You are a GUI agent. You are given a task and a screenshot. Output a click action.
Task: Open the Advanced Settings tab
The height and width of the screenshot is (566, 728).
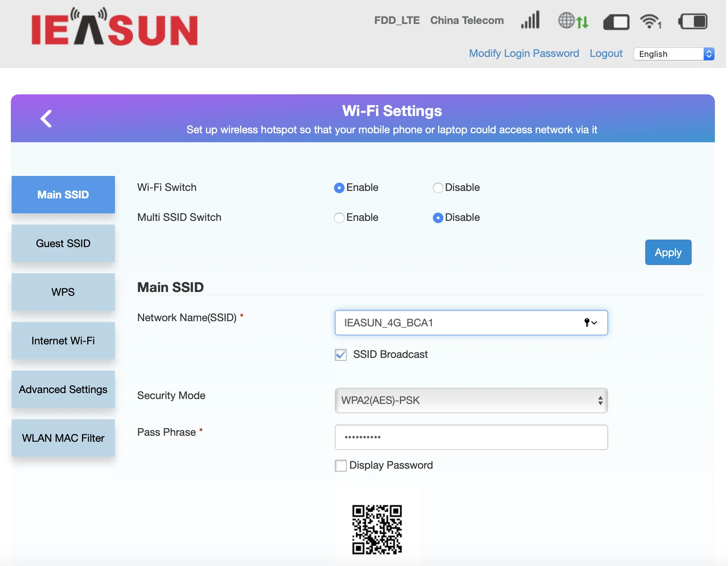(63, 389)
